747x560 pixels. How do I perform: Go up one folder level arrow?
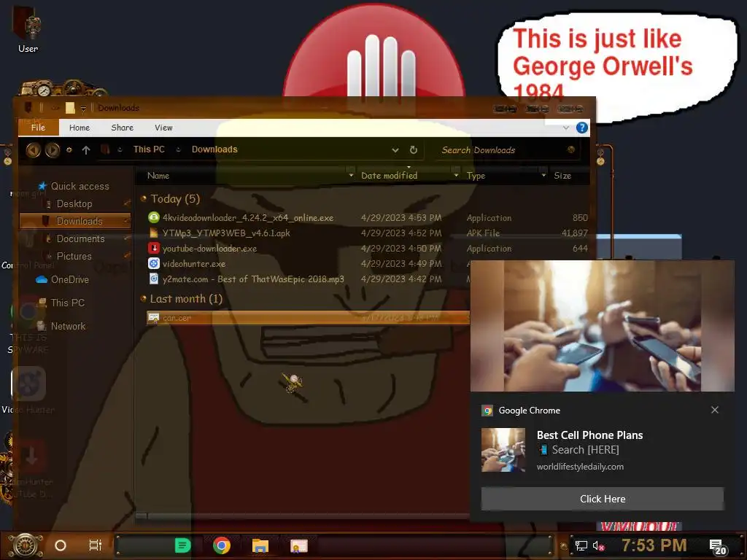click(x=86, y=150)
